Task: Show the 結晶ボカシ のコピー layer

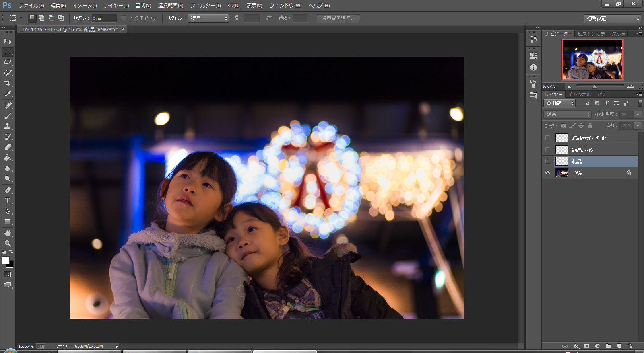Action: click(x=548, y=138)
